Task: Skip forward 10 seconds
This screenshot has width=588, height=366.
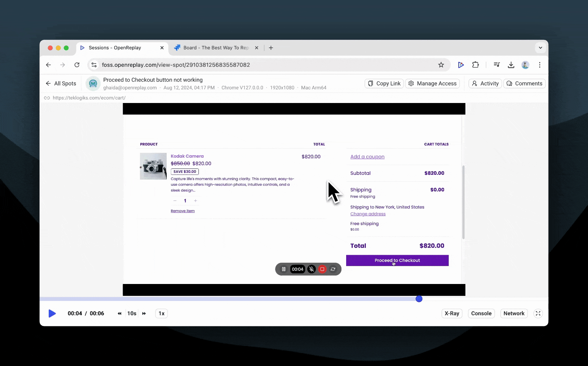Action: pos(144,313)
